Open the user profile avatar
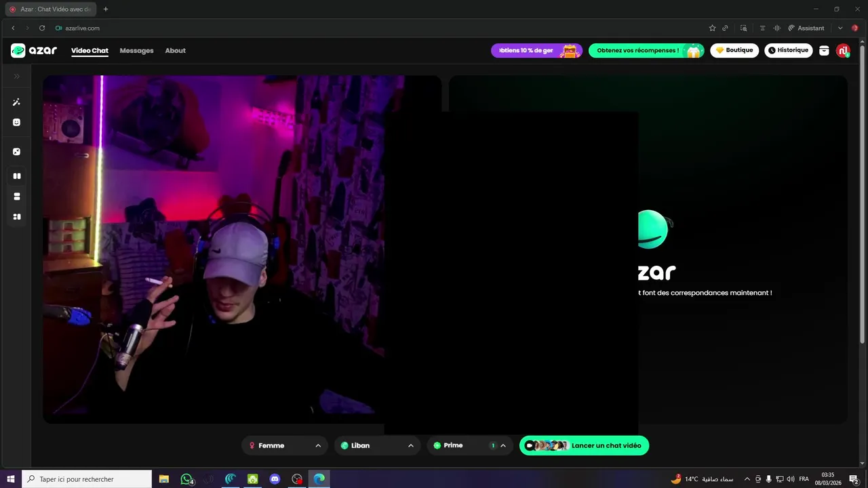Image resolution: width=868 pixels, height=488 pixels. (x=843, y=51)
